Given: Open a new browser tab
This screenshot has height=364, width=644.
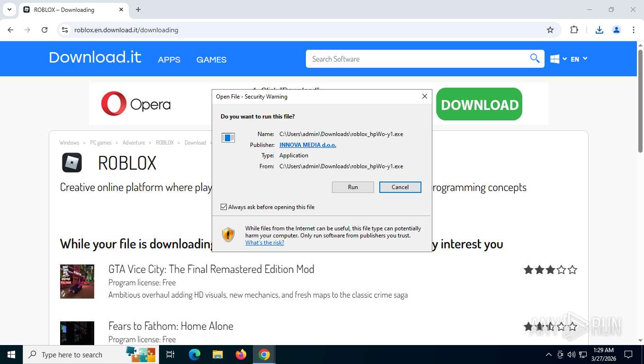Looking at the screenshot, I should (138, 9).
